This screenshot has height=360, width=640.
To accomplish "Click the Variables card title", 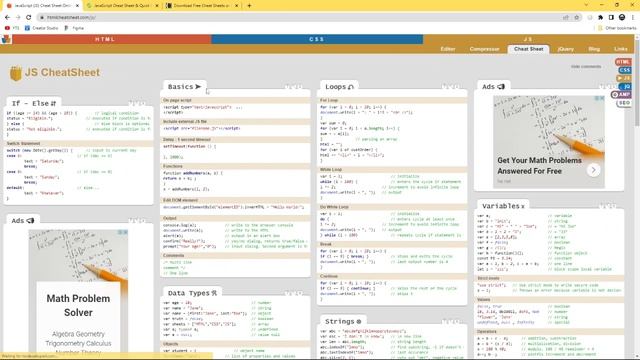I will click(503, 206).
